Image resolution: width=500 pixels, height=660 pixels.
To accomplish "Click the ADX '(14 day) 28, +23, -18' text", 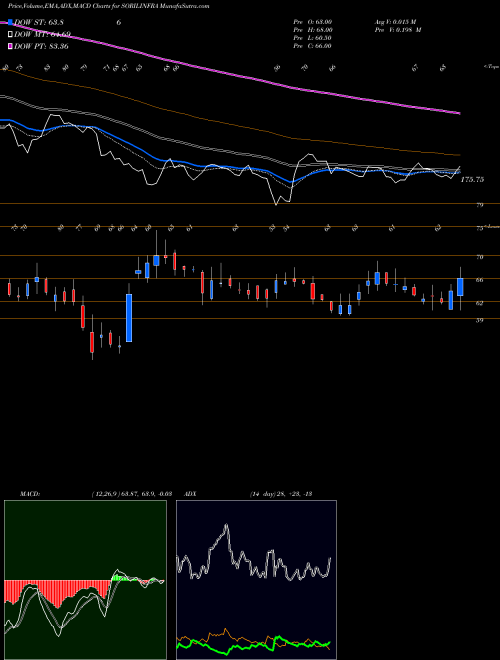I will point(281,494).
